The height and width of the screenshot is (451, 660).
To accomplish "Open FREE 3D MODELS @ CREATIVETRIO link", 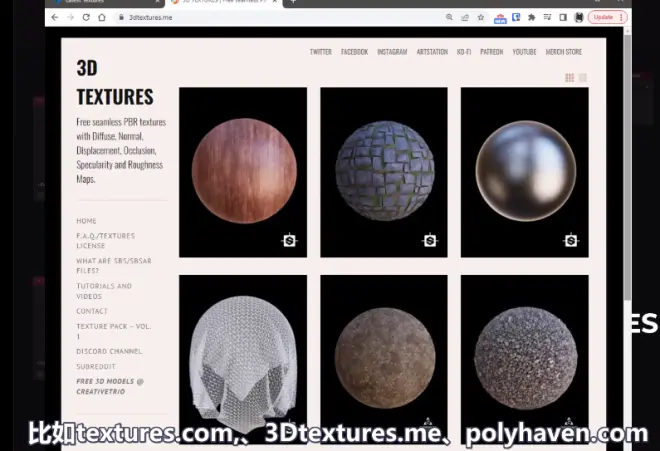I will tap(110, 386).
